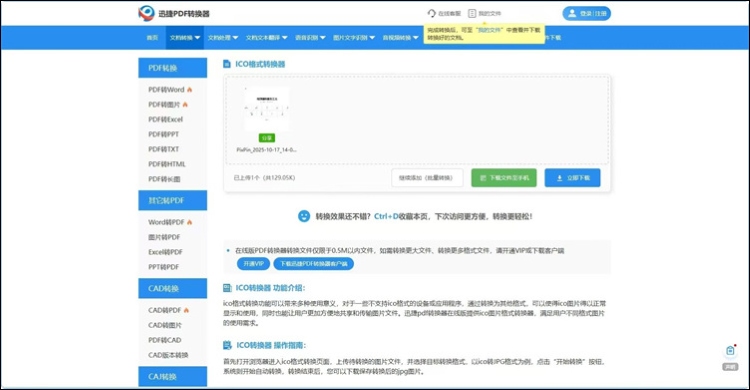Viewport: 750px width, 390px height.
Task: Open 图片转PDF in sidebar
Action: pos(164,237)
